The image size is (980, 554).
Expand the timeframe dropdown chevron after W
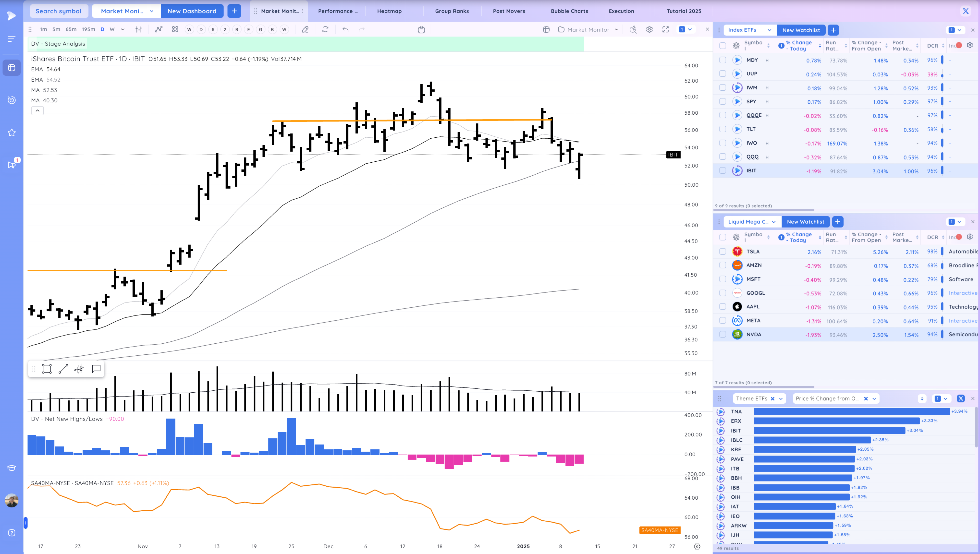[x=122, y=29]
